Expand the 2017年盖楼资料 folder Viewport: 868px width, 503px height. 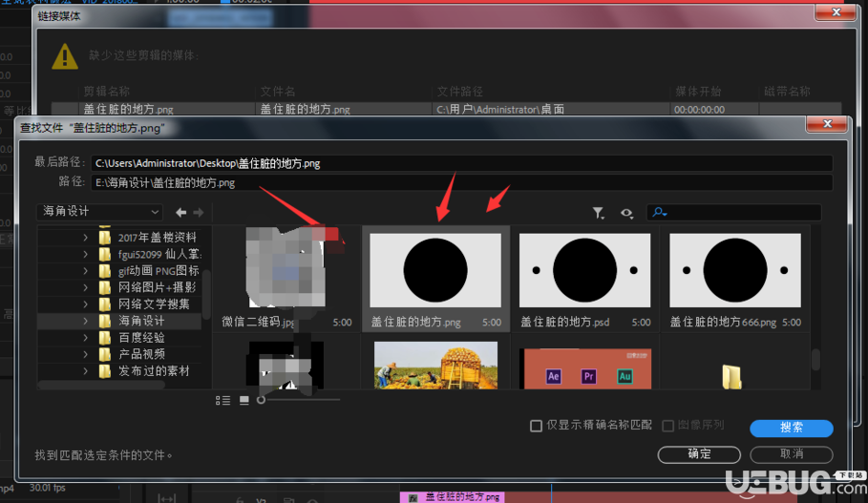[x=85, y=238]
